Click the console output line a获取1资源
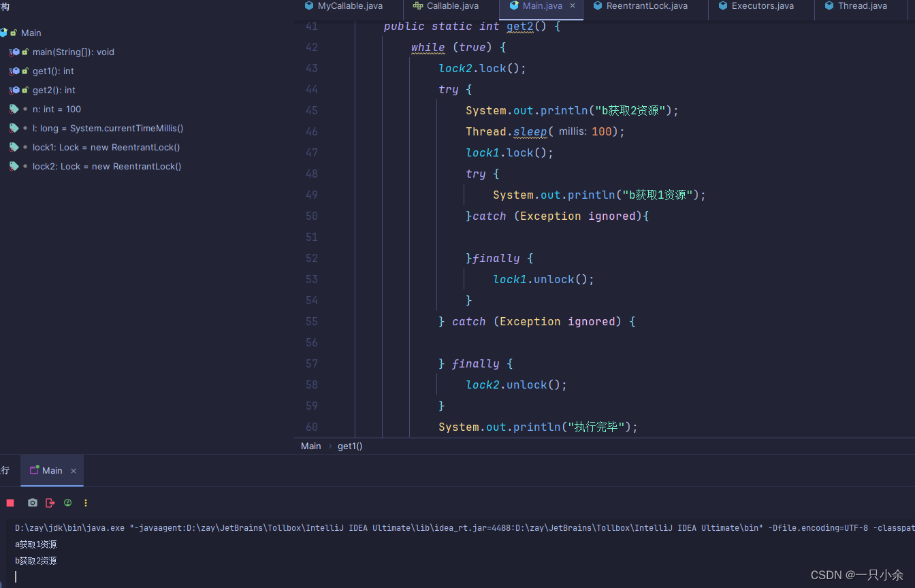The image size is (915, 588). point(35,544)
